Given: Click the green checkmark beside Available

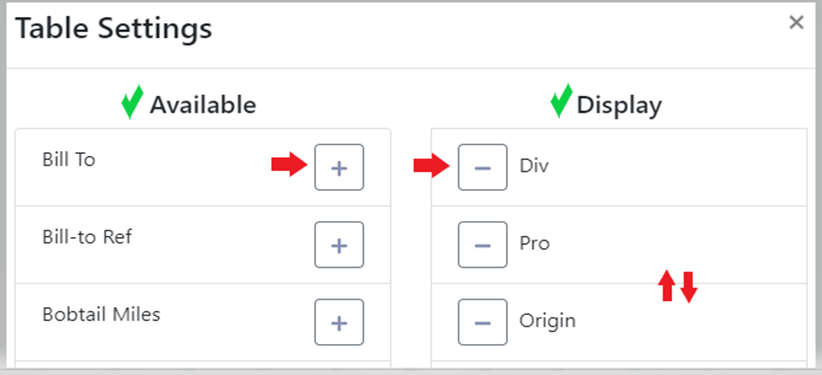Looking at the screenshot, I should tap(132, 102).
